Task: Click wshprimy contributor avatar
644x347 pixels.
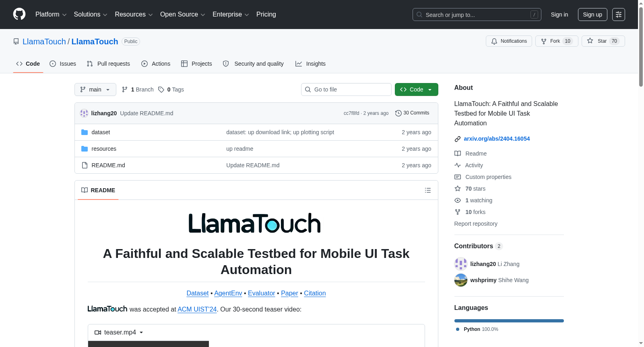Action: click(461, 280)
